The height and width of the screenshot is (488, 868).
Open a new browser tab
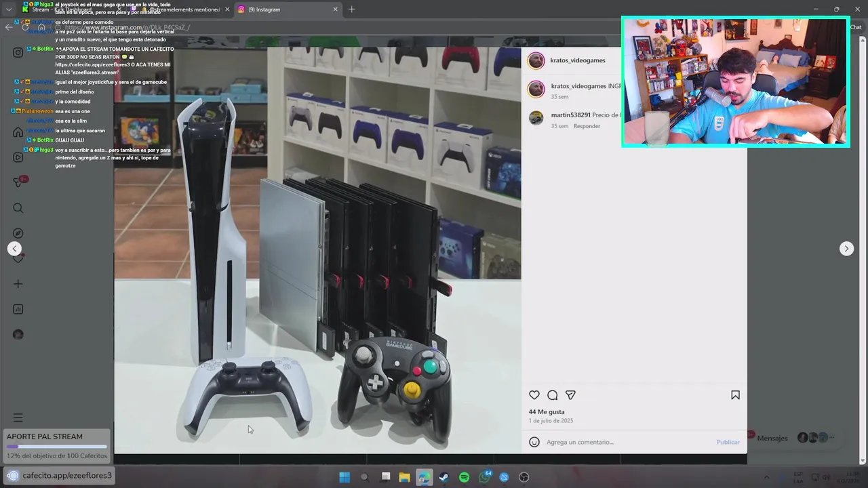tap(351, 9)
